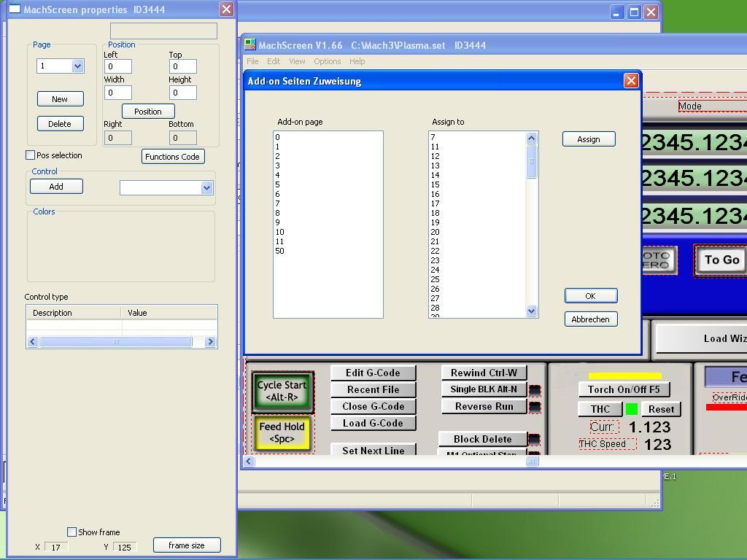
Task: Click the Delete page button
Action: coord(60,124)
